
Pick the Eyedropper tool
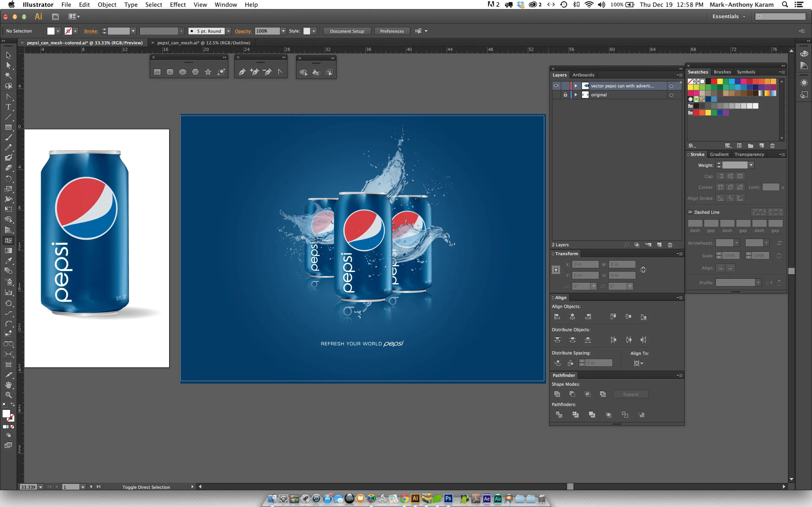(8, 261)
